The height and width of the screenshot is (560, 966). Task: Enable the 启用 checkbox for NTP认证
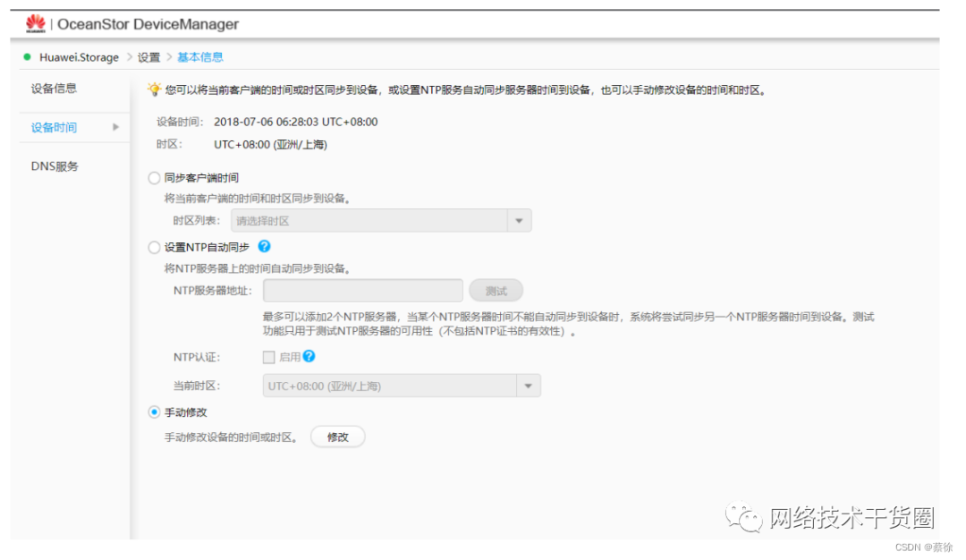(x=268, y=357)
